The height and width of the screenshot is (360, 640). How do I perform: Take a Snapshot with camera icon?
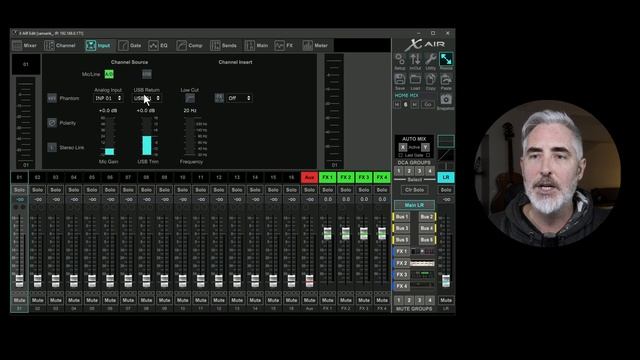pos(446,99)
